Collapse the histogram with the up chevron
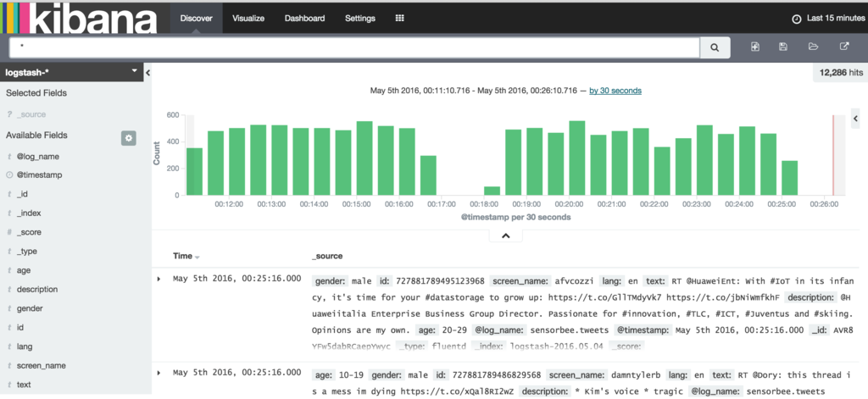Screen dimensions: 868x399 point(505,236)
